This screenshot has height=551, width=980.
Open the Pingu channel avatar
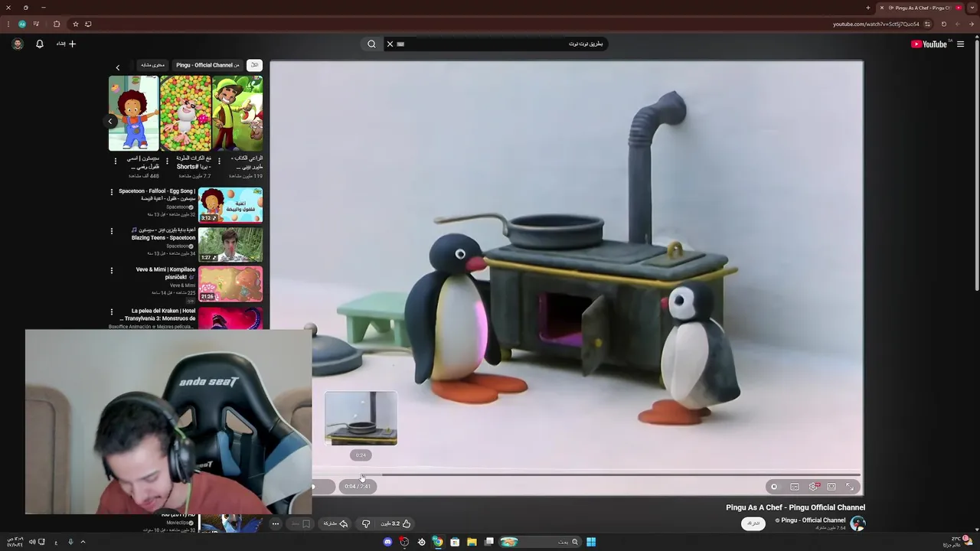[x=858, y=523]
